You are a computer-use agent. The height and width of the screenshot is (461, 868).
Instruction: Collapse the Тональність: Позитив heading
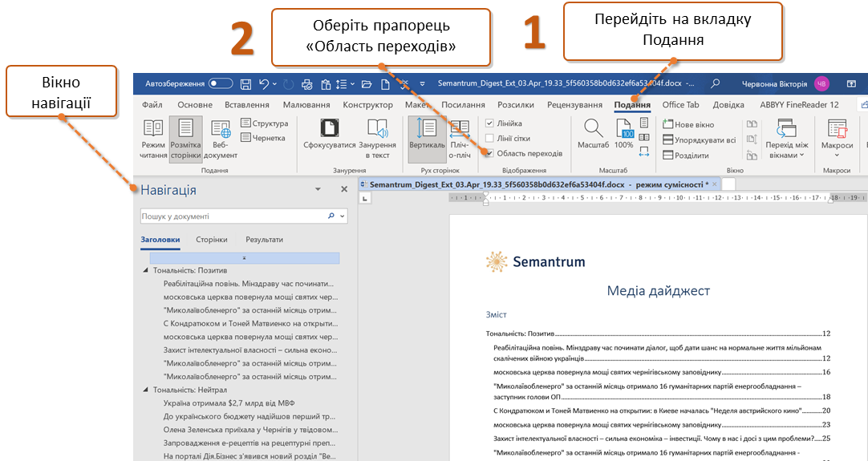(145, 271)
